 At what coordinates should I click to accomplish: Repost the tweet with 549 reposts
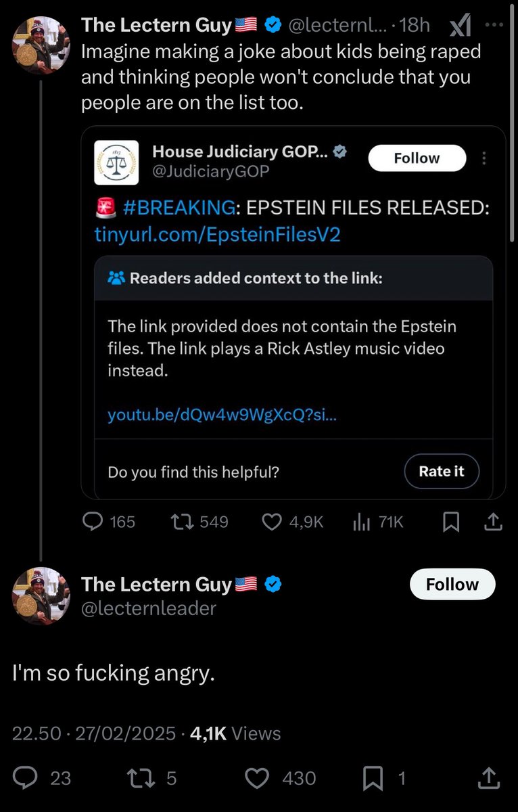181,522
